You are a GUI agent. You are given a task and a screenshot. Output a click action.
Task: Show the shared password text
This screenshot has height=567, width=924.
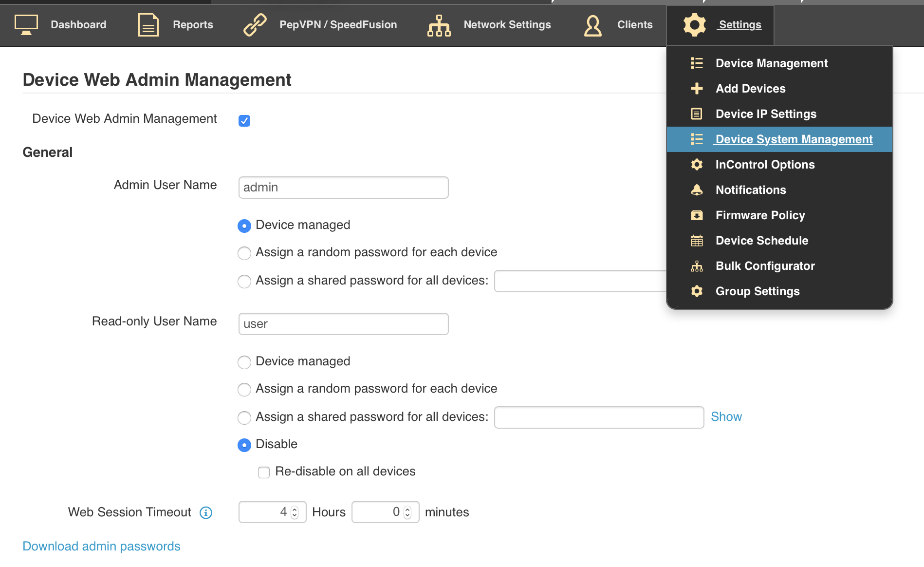click(726, 416)
